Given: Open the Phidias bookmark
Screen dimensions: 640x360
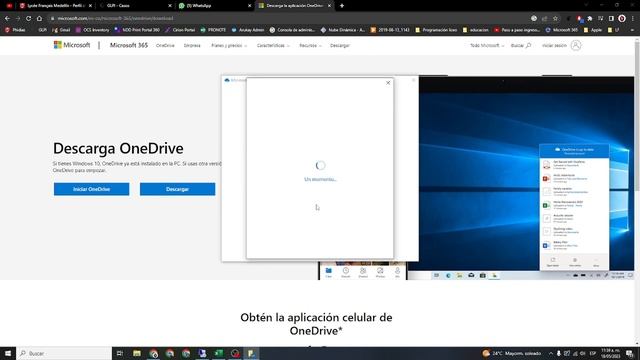Looking at the screenshot, I should click(x=15, y=30).
